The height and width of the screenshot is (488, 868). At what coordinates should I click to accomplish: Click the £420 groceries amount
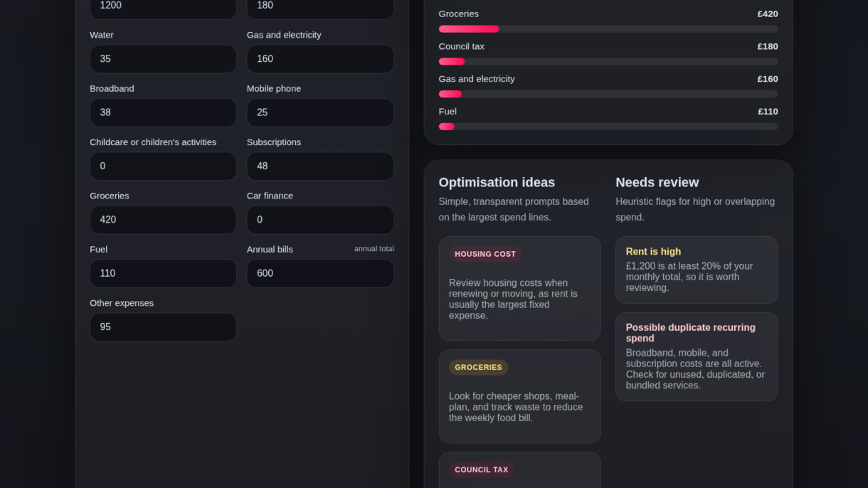click(768, 14)
